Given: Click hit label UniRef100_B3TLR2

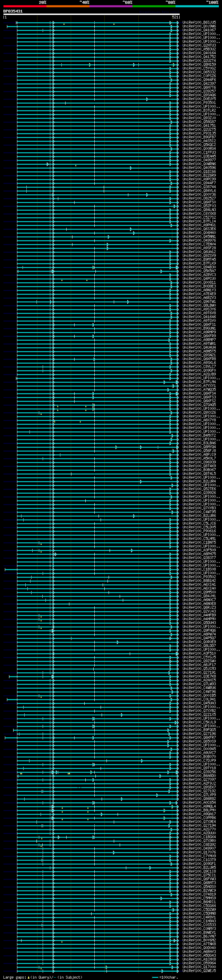Looking at the screenshot, I should point(199,110).
